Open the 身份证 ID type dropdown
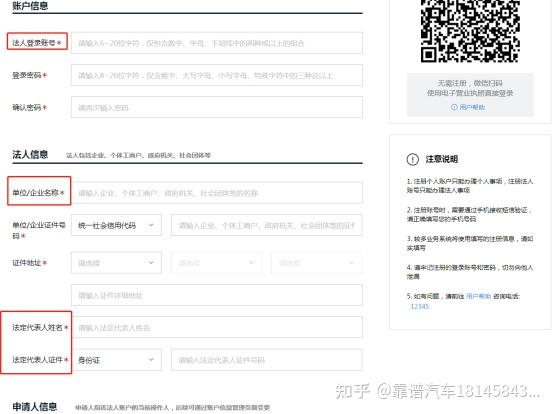554x414 pixels. coord(116,360)
